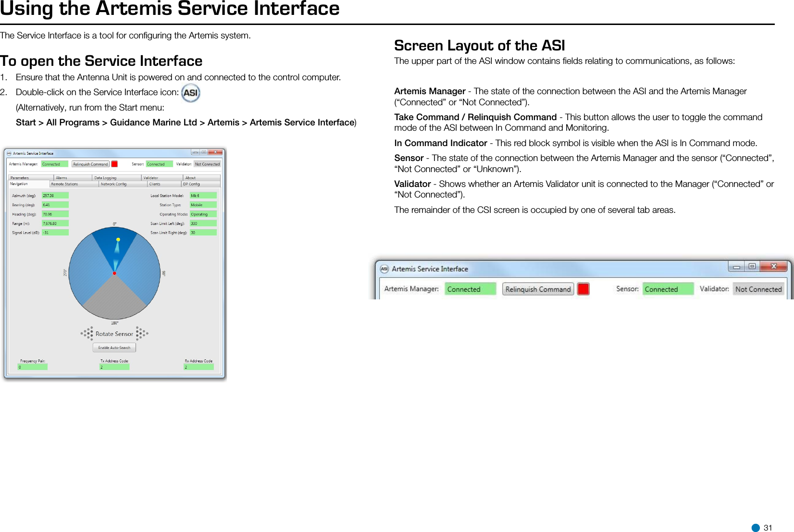Click the Rotate Sensor label text
The width and height of the screenshot is (794, 532).
114,334
